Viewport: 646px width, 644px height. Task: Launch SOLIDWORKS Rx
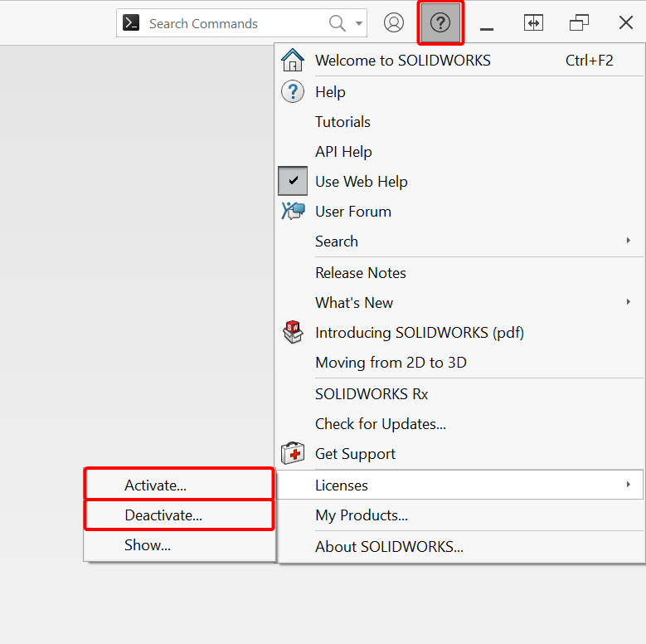[x=459, y=394]
